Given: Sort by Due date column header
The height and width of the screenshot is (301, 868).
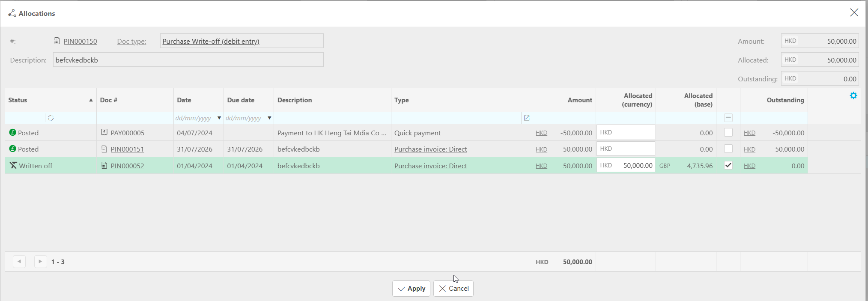Looking at the screenshot, I should point(249,100).
